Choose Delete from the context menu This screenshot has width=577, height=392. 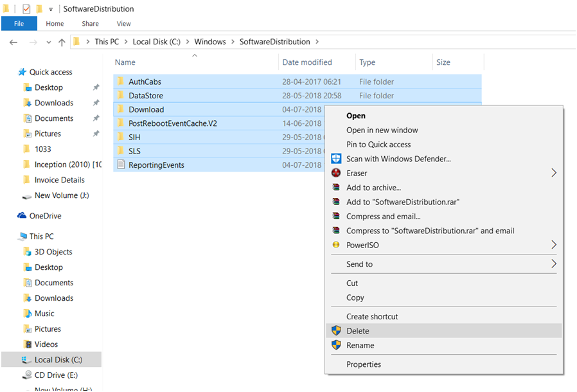click(444, 330)
